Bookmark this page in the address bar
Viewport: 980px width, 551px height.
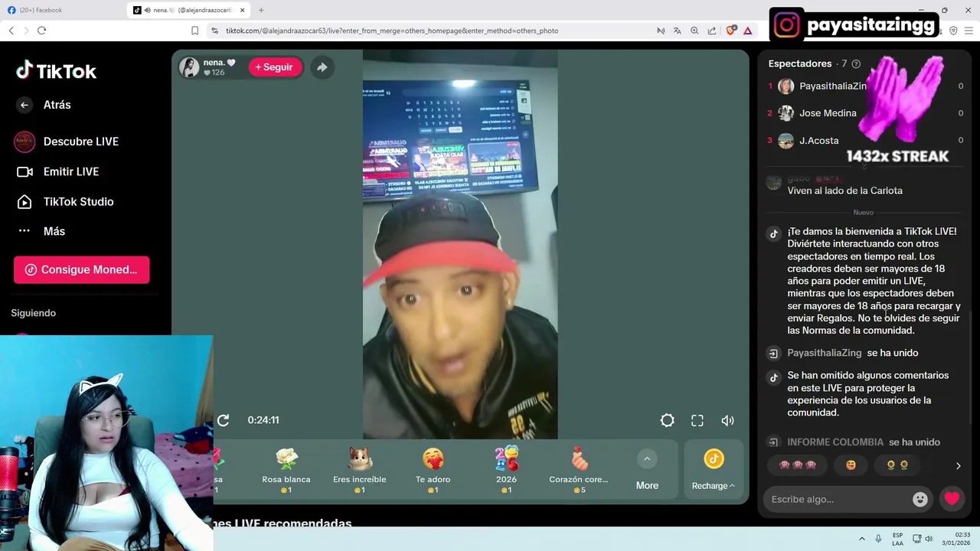click(194, 31)
